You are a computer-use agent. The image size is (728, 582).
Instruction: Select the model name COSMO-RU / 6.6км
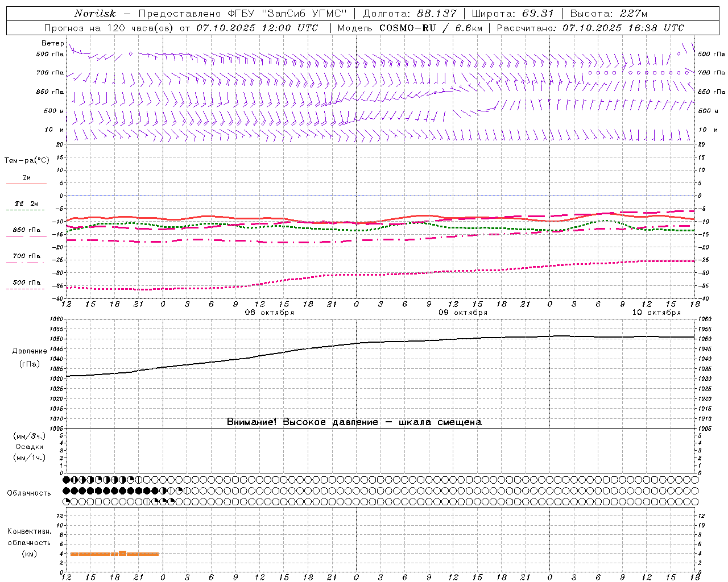click(x=431, y=28)
